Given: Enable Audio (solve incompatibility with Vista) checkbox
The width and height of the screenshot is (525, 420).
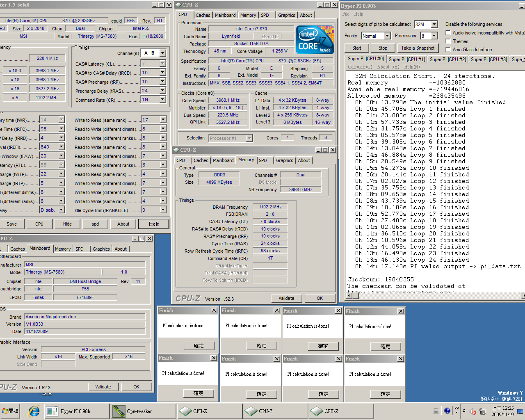Looking at the screenshot, I should (448, 33).
